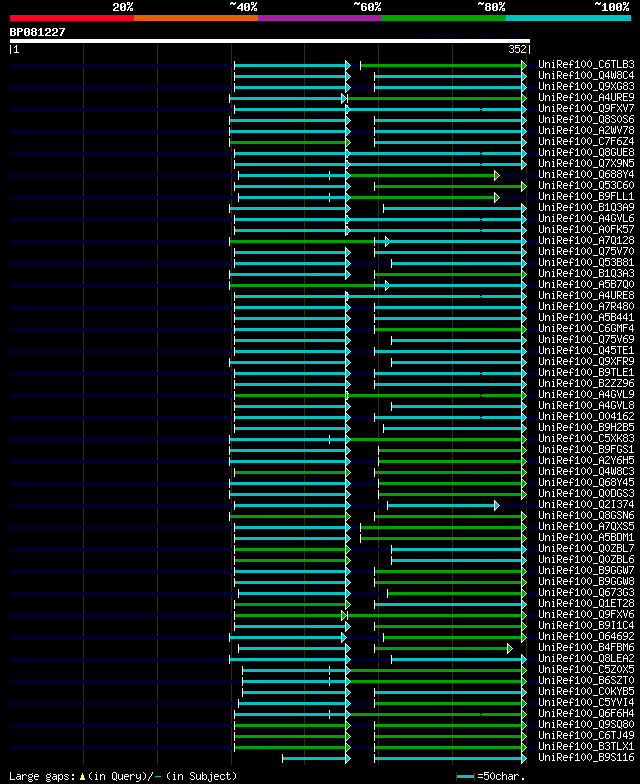Select hit label UniRef100_A2Y6H5

(x=586, y=460)
